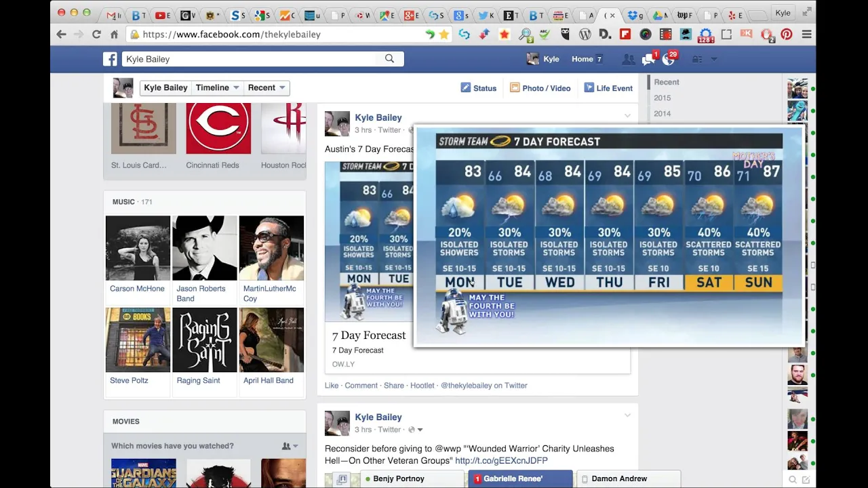
Task: Select 2015 in the timeline year list
Action: coord(663,98)
